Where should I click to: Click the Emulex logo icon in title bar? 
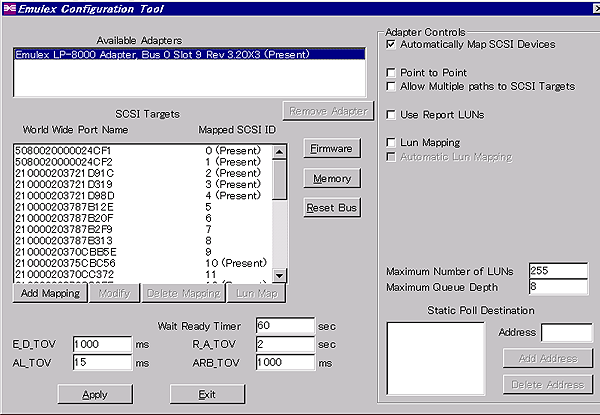click(10, 8)
